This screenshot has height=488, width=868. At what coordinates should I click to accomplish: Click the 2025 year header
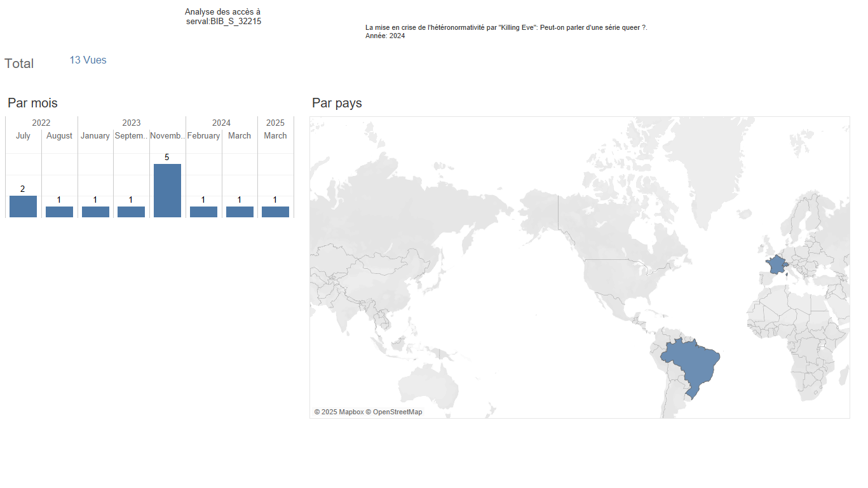tap(275, 123)
